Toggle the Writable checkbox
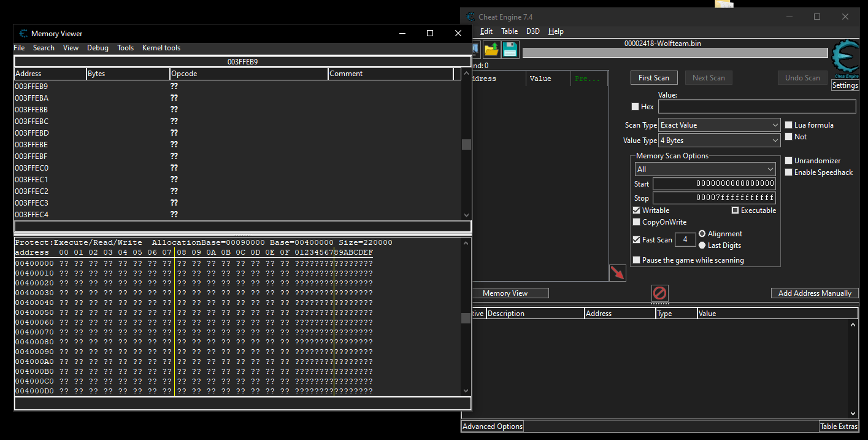This screenshot has height=440, width=868. pyautogui.click(x=636, y=210)
